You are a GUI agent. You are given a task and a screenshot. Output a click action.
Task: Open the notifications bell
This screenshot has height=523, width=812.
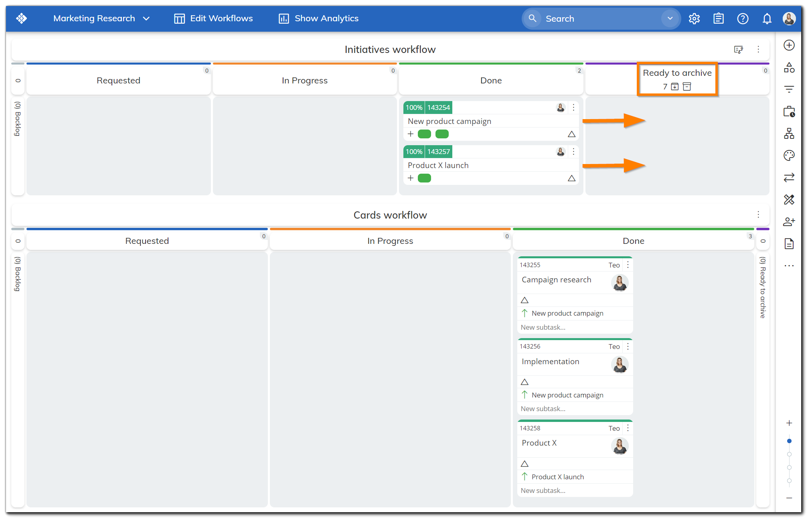coord(767,19)
